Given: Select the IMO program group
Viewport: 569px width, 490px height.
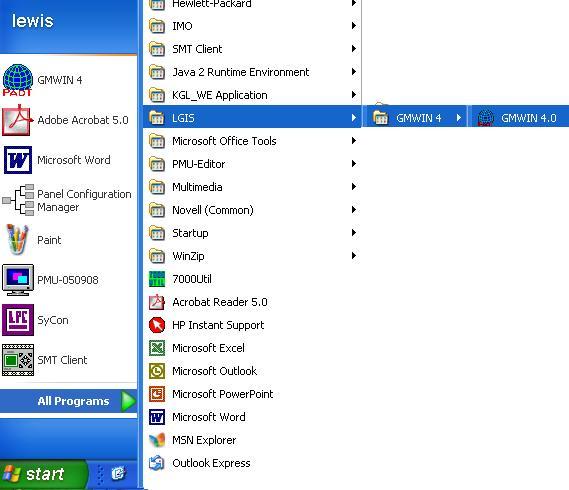Looking at the screenshot, I should point(252,26).
